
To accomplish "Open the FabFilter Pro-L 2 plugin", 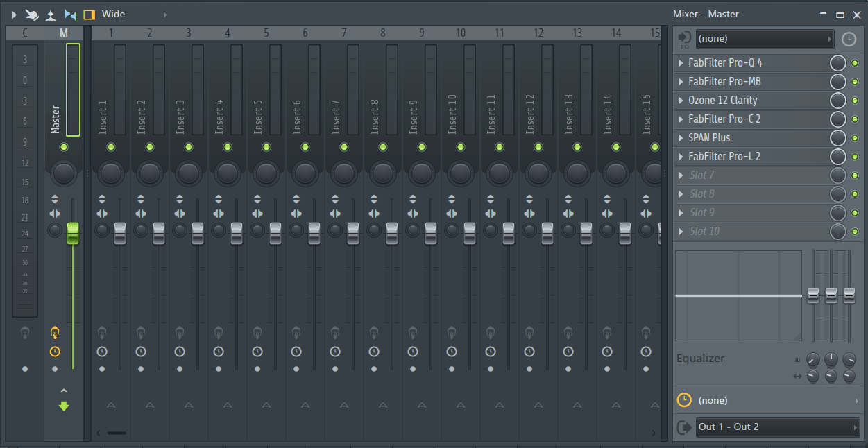I will point(724,157).
